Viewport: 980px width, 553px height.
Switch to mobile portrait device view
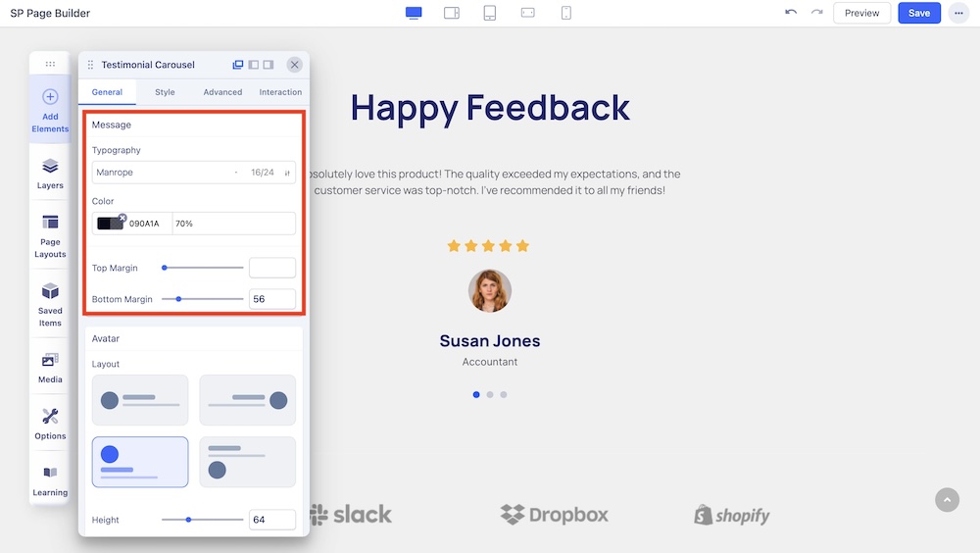click(566, 13)
